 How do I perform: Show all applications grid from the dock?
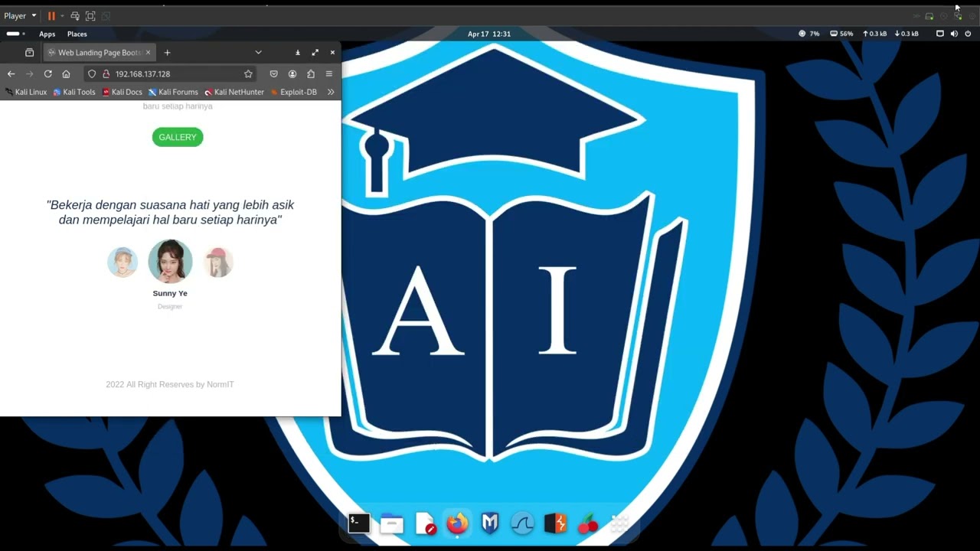click(620, 523)
